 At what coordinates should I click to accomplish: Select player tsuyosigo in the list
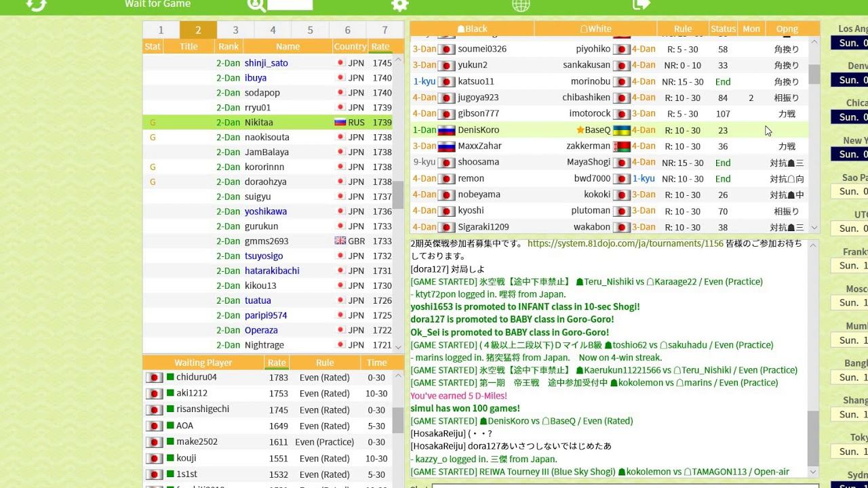(268, 256)
